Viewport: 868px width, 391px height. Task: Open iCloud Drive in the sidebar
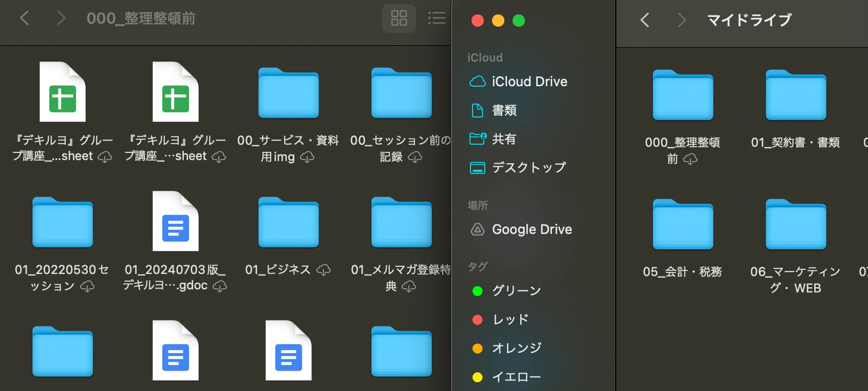(519, 82)
